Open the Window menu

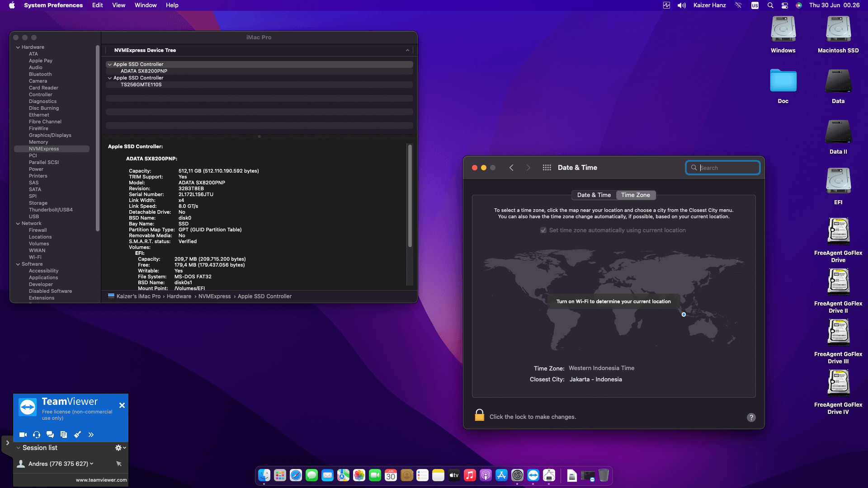pos(146,5)
